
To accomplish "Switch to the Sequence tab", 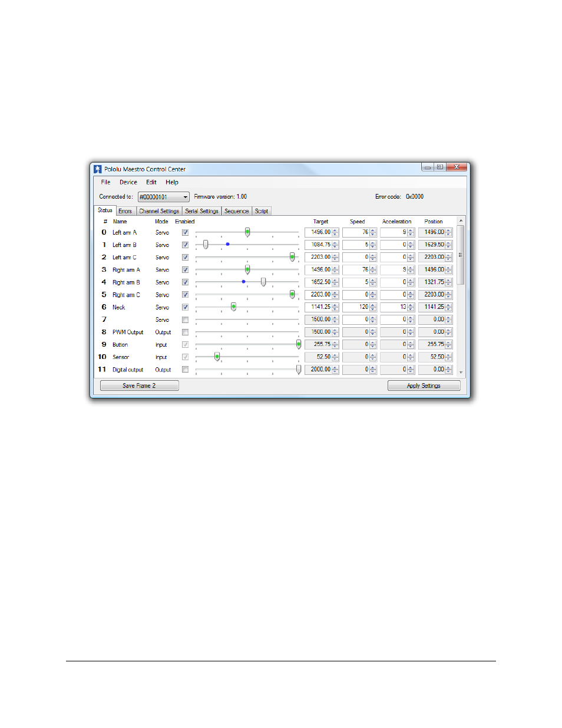I will tap(237, 211).
